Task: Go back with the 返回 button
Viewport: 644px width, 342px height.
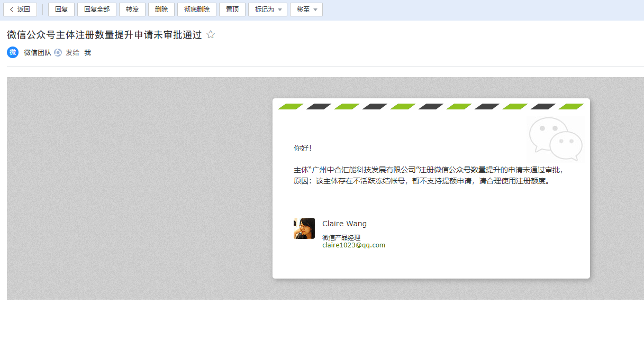Action: pyautogui.click(x=20, y=10)
